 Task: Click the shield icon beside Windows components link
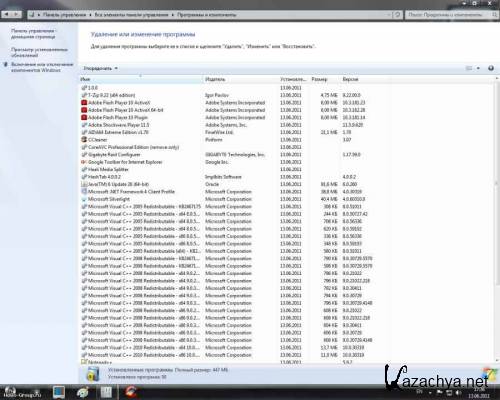click(x=5, y=65)
